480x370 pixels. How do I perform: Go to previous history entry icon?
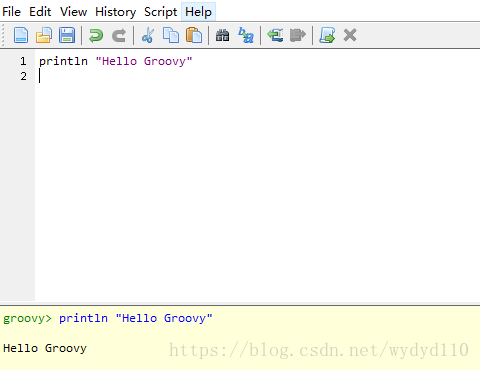(275, 35)
